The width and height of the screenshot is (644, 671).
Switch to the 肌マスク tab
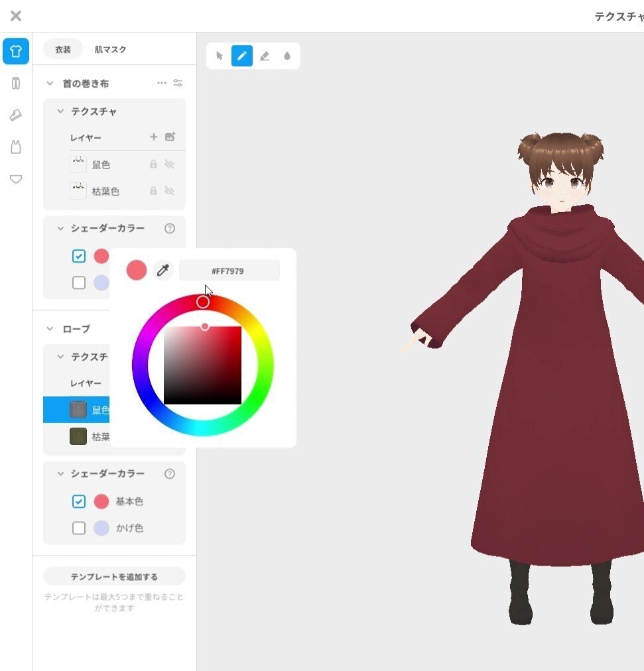(x=111, y=49)
